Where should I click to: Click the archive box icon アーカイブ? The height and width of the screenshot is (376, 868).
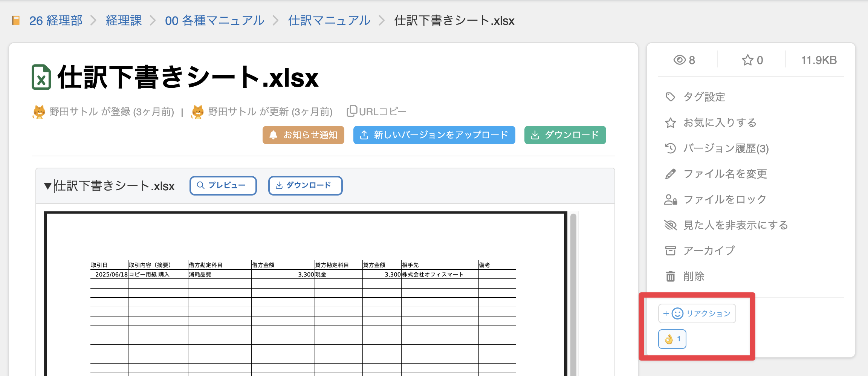coord(670,251)
